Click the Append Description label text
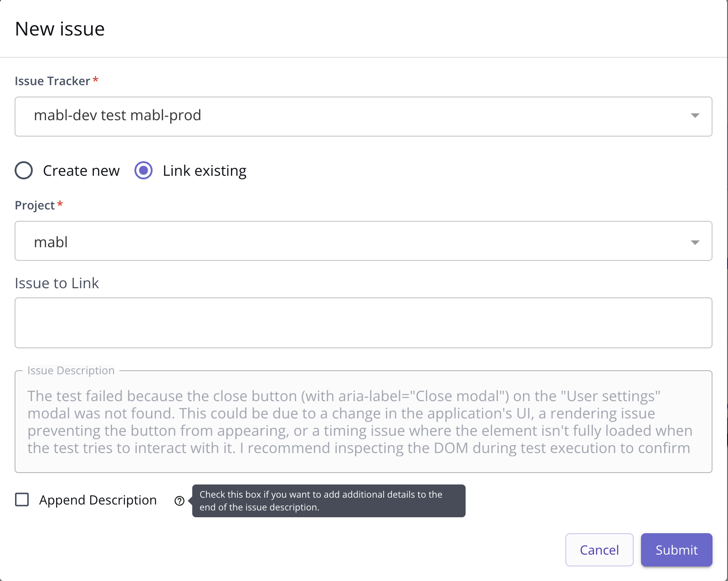This screenshot has height=581, width=728. tap(97, 500)
